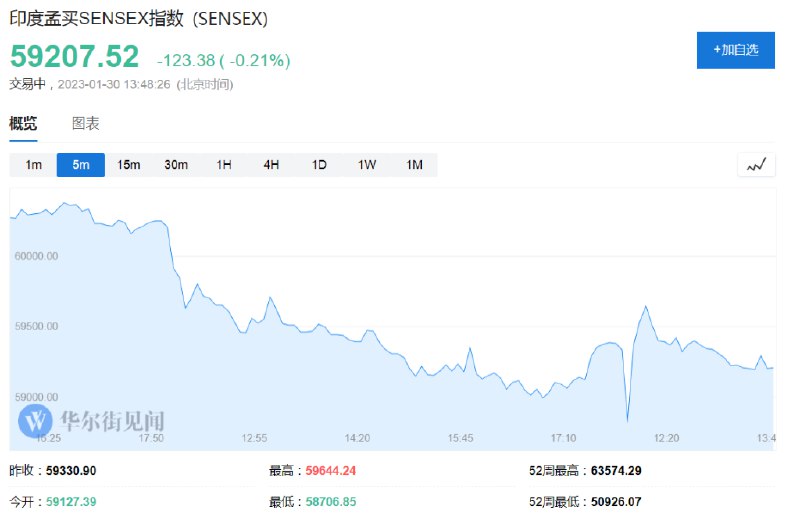Select the 5m interval
Screen dimensions: 800x517
81,165
